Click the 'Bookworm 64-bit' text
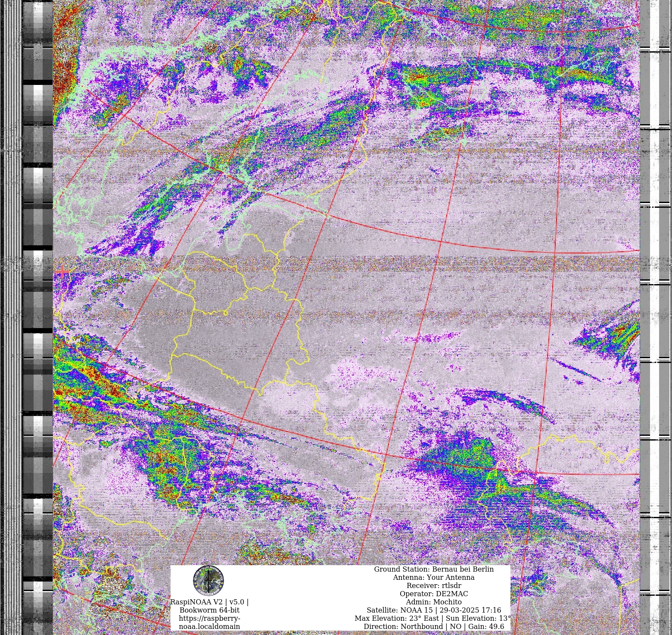Image resolution: width=672 pixels, height=635 pixels. 209,610
